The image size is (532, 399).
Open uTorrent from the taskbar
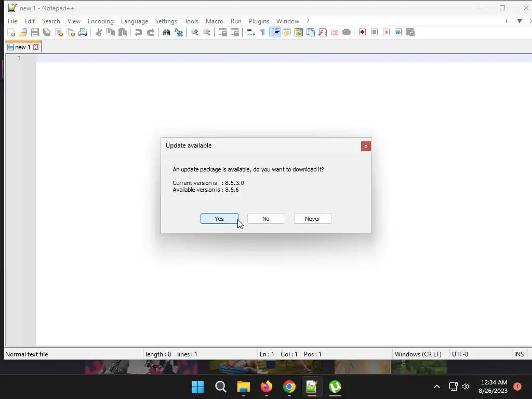[335, 387]
